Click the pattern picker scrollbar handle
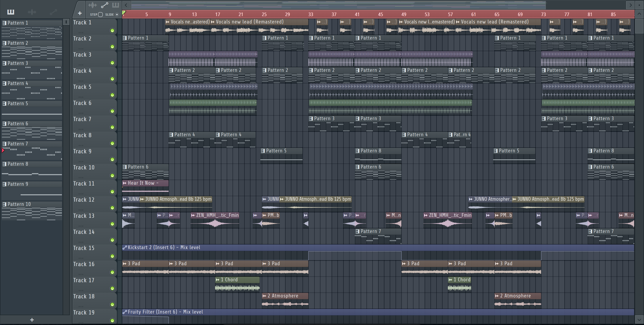 [x=66, y=22]
